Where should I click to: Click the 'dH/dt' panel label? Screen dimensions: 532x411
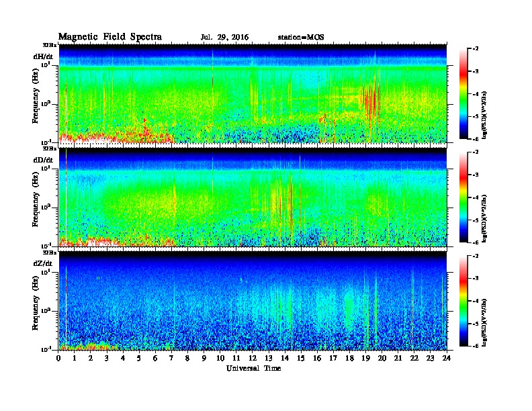(43, 56)
